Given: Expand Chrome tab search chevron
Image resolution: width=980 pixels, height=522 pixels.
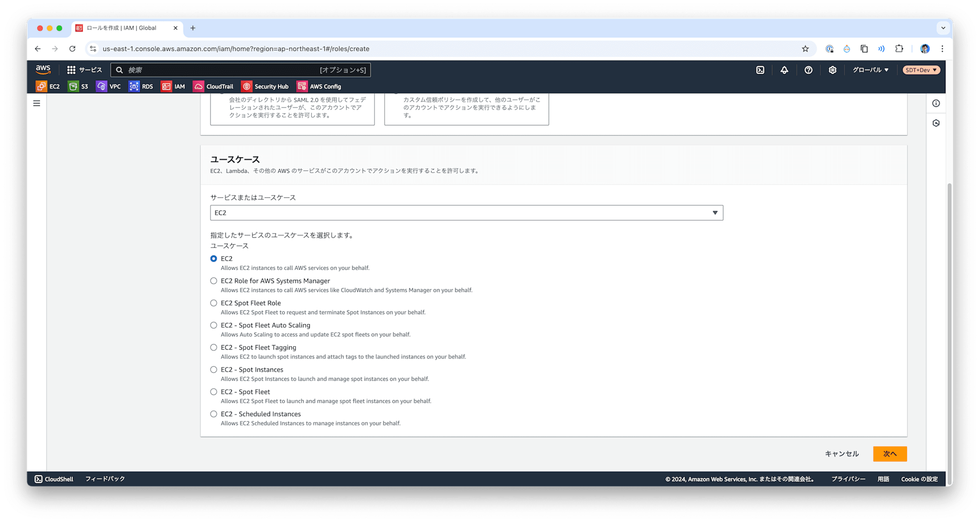Looking at the screenshot, I should (943, 28).
